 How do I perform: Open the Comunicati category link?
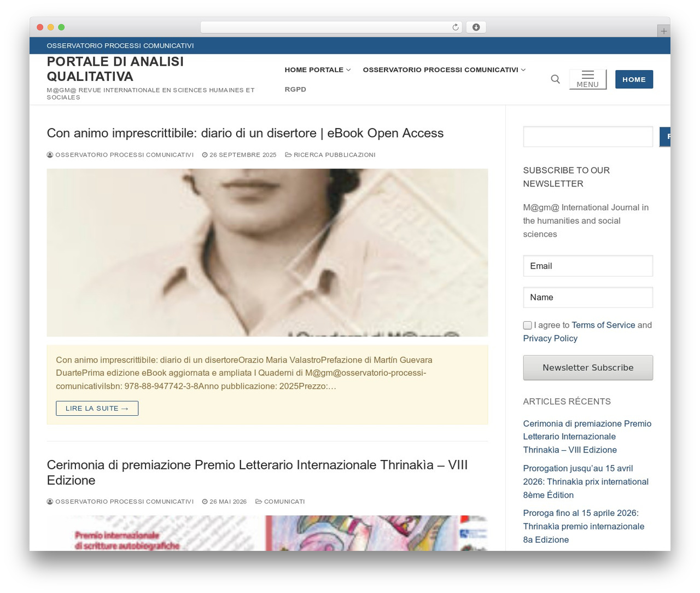click(284, 502)
